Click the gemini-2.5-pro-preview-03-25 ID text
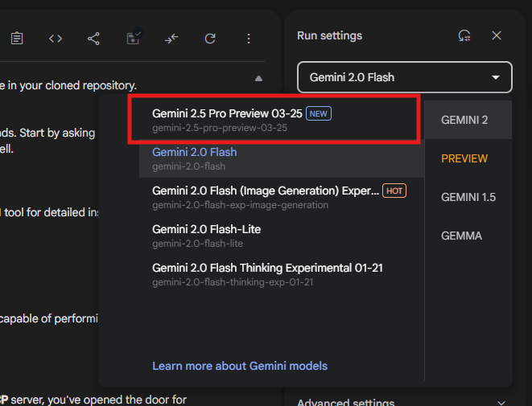532x406 pixels. coord(220,128)
